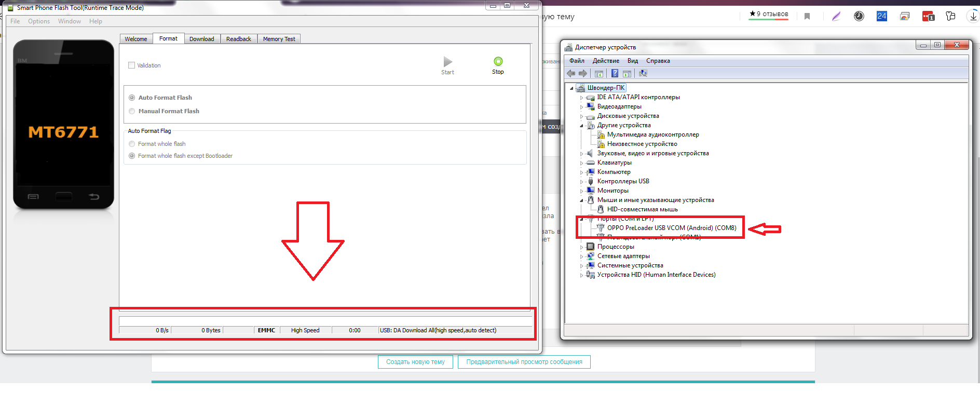
Task: Select OPPO PreLoader USB VCOM device
Action: click(671, 228)
